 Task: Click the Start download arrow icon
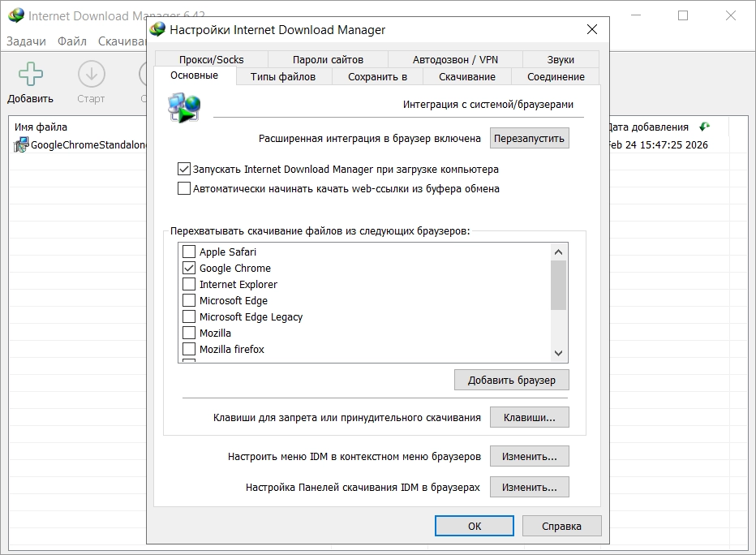pos(91,74)
